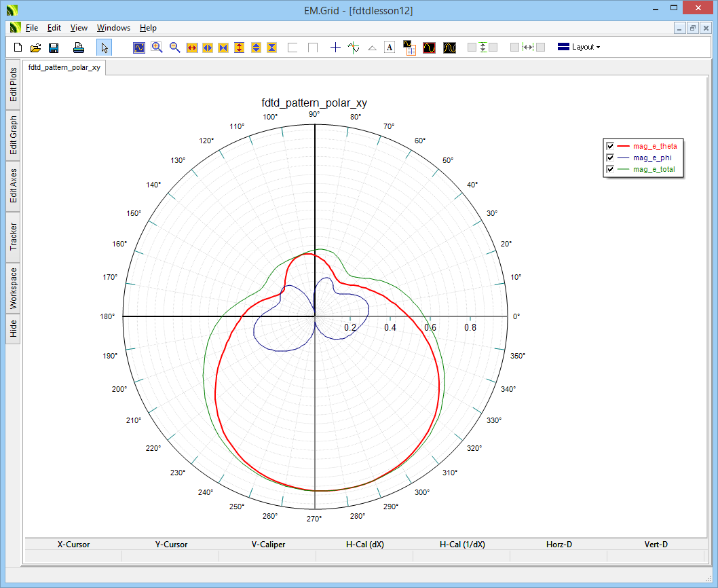The image size is (718, 588).
Task: Open the Tracker side panel
Action: (x=14, y=236)
